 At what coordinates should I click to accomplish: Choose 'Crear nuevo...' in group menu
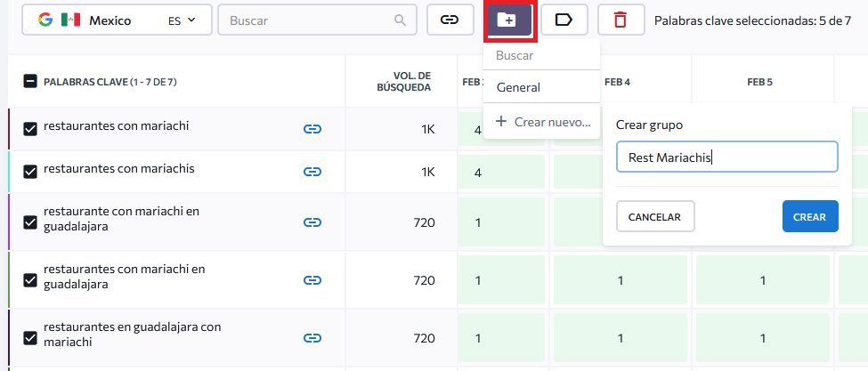(x=543, y=121)
